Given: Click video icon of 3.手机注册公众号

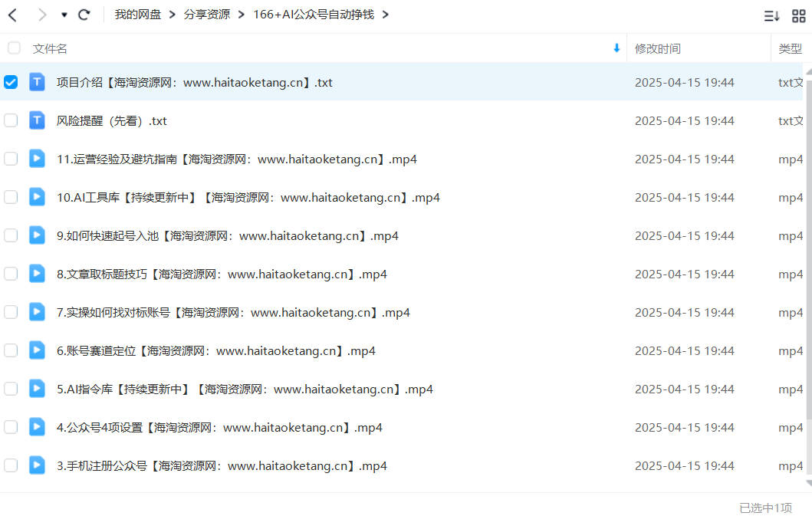Looking at the screenshot, I should tap(37, 465).
